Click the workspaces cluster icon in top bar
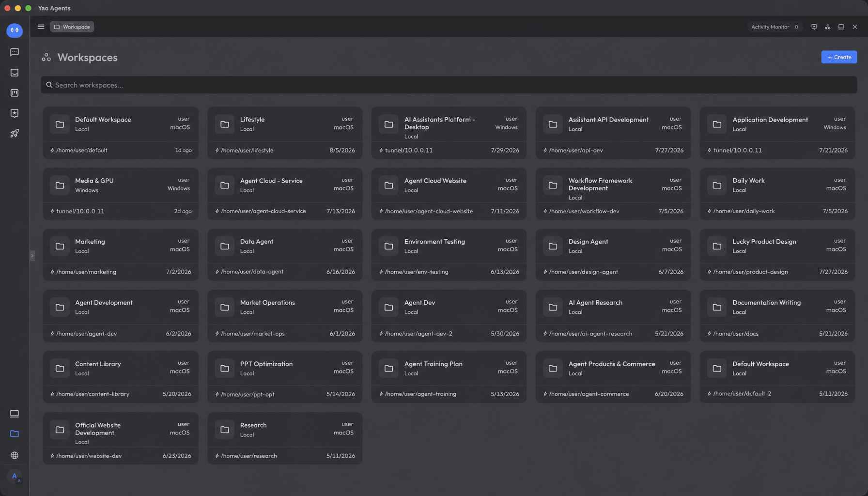 tap(827, 27)
